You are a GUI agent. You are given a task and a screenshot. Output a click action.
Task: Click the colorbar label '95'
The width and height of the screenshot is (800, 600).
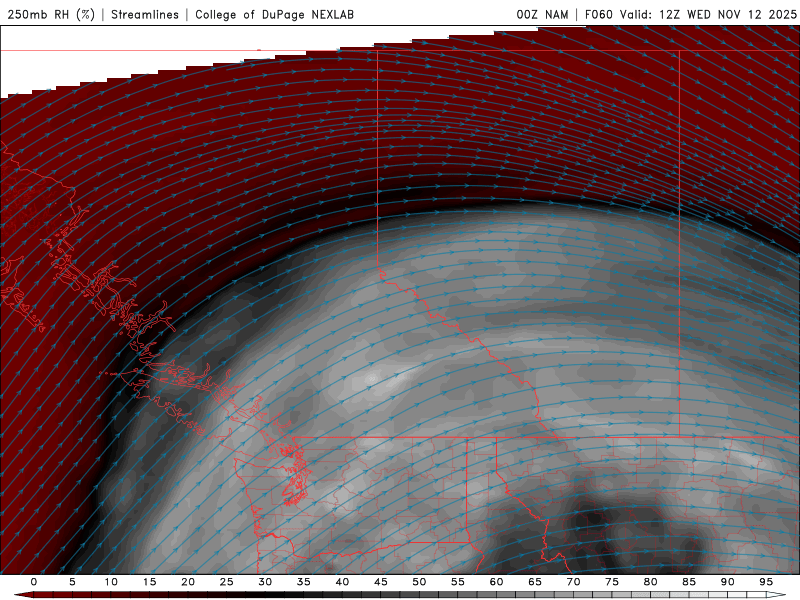pos(766,582)
